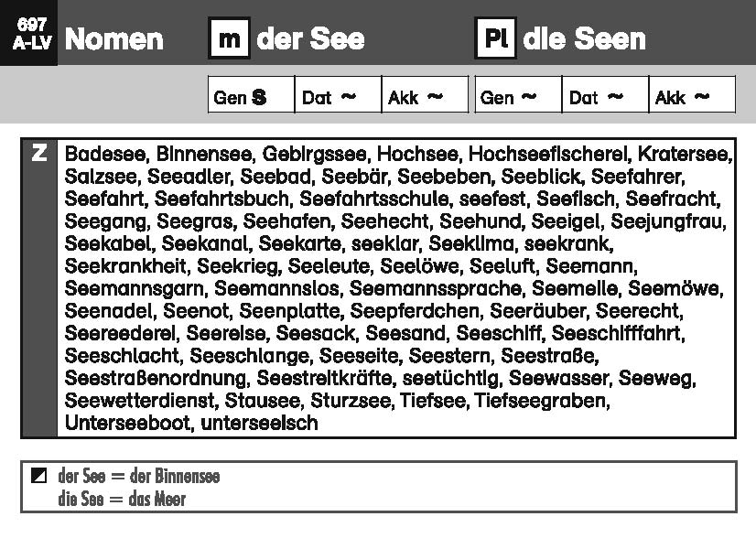Image resolution: width=756 pixels, height=538 pixels.
Task: Click the masculine gender 'm' box
Action: pyautogui.click(x=229, y=39)
